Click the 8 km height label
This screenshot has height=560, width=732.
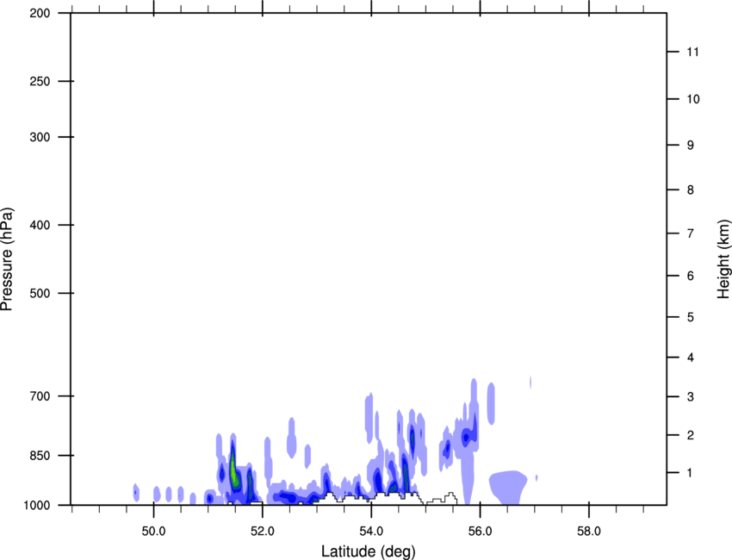coord(691,190)
